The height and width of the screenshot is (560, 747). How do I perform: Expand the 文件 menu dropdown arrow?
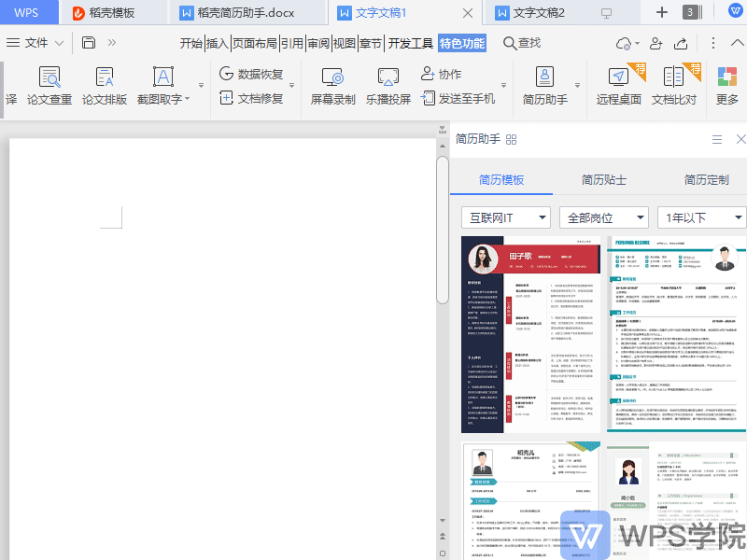[x=60, y=43]
